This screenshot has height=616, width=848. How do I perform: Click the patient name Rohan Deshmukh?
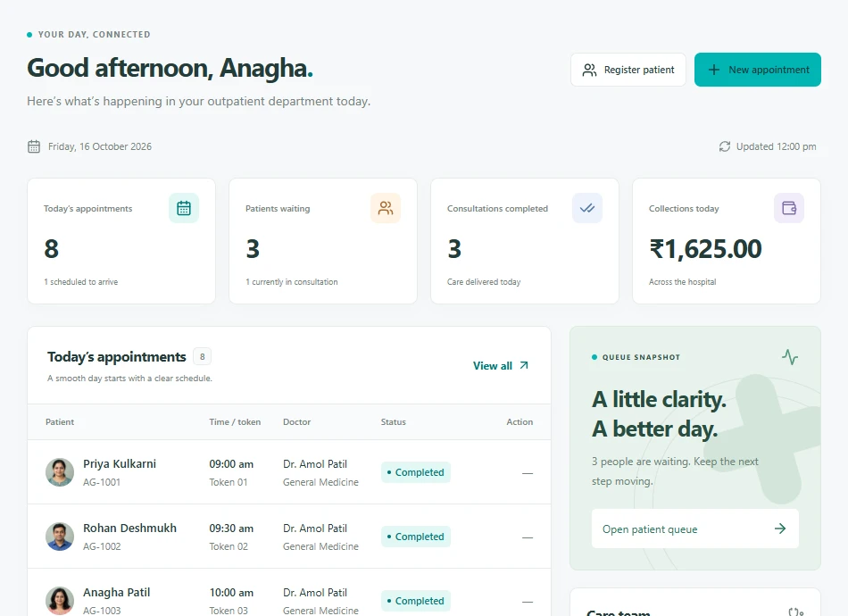point(129,528)
